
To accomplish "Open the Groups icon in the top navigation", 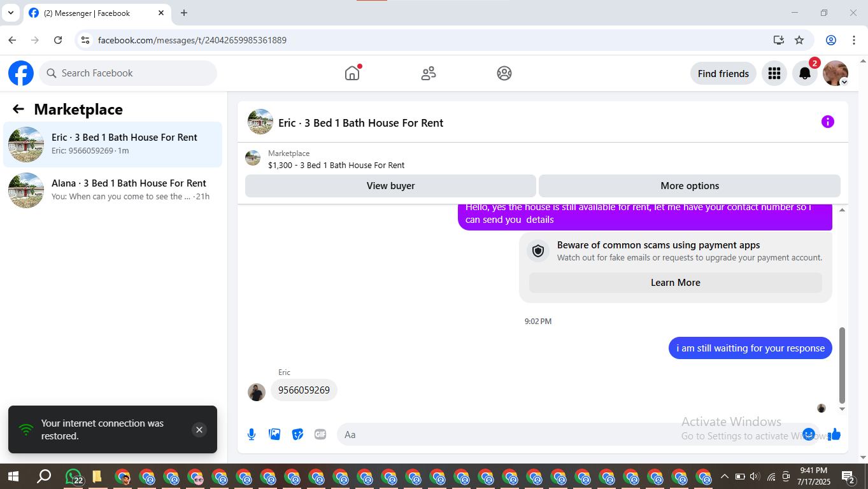I will (x=504, y=73).
